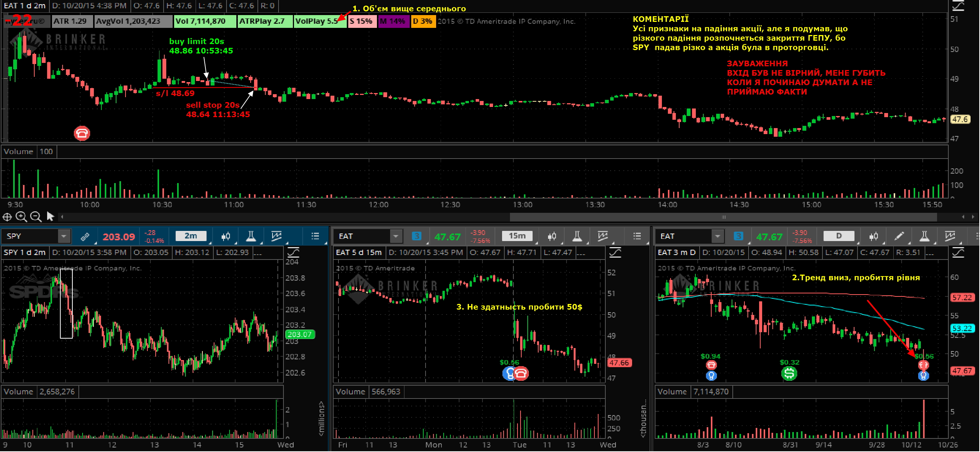Expand the ellipsis in EAT daily chart header
The height and width of the screenshot is (452, 980).
tap(930, 253)
